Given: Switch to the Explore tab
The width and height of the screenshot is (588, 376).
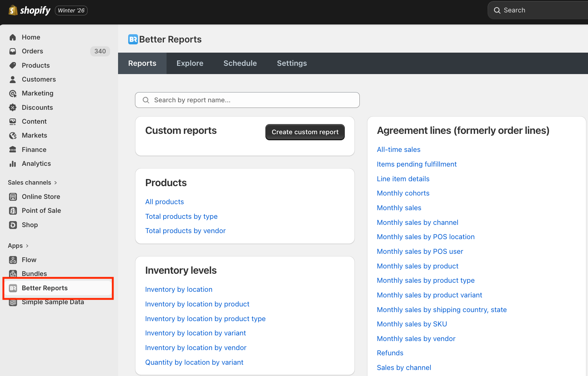Looking at the screenshot, I should tap(190, 63).
